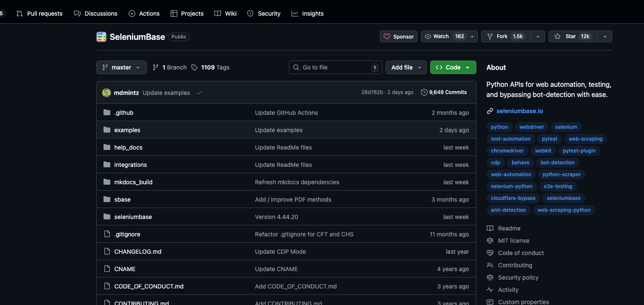Select the web-scraping topic tag
Screen dimensions: 644x305
point(585,139)
